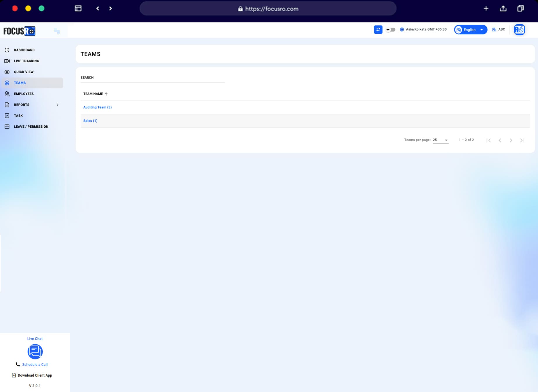Select the Leave / Permission calendar icon

7,126
